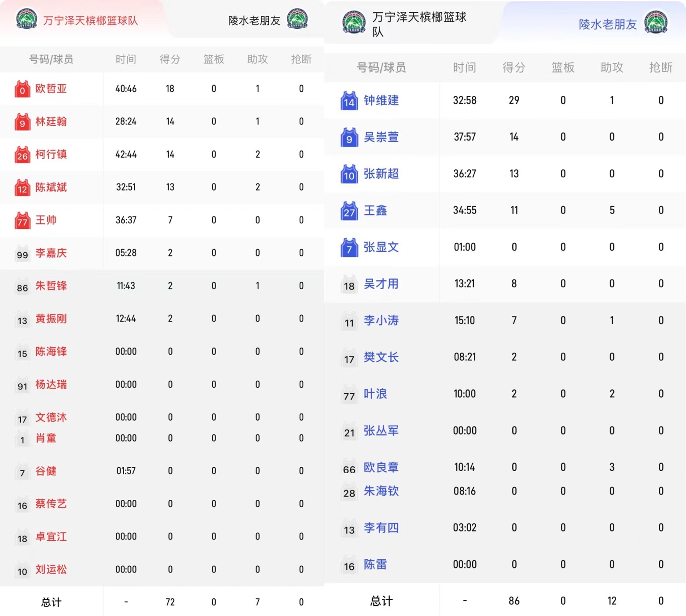Click the blue number 27 jersey icon
The width and height of the screenshot is (686, 616).
click(349, 211)
